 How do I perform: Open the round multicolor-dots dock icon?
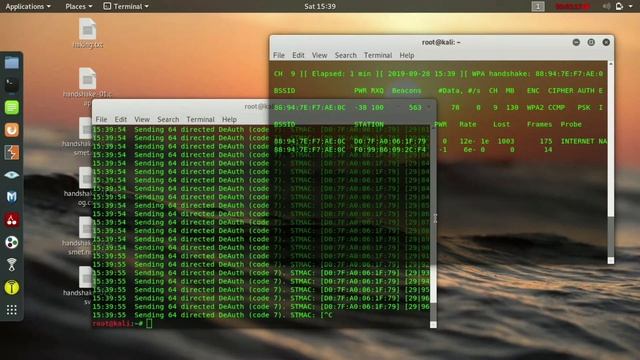click(x=11, y=242)
